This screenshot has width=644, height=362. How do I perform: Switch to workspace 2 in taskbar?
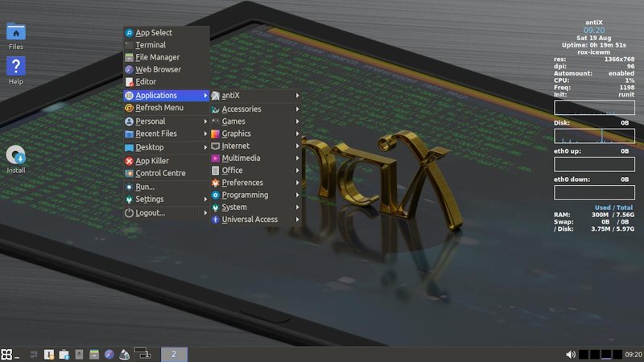pyautogui.click(x=174, y=354)
